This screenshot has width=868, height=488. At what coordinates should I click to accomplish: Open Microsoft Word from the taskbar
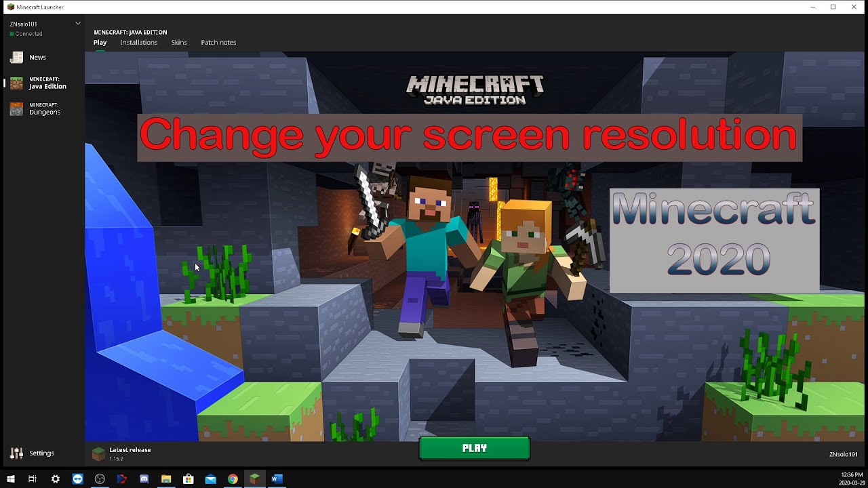point(276,479)
